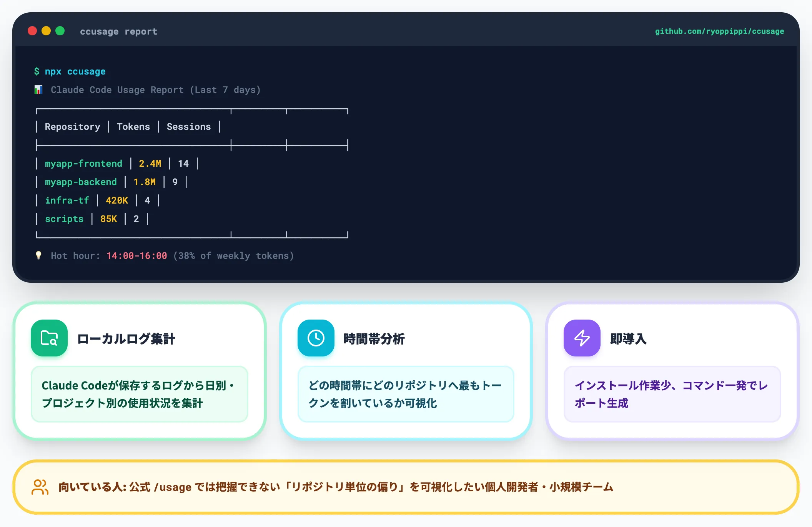
Task: Click the 'ccusage report' terminal title
Action: (x=118, y=31)
